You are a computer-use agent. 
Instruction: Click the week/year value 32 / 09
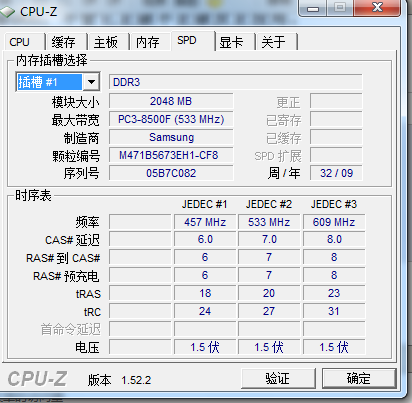click(x=336, y=173)
